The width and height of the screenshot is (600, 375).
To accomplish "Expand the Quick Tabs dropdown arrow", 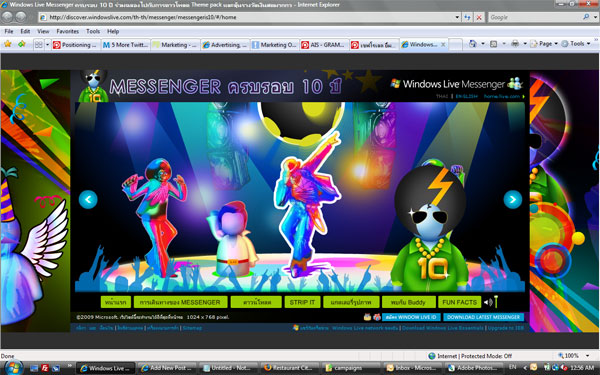I will tap(47, 45).
